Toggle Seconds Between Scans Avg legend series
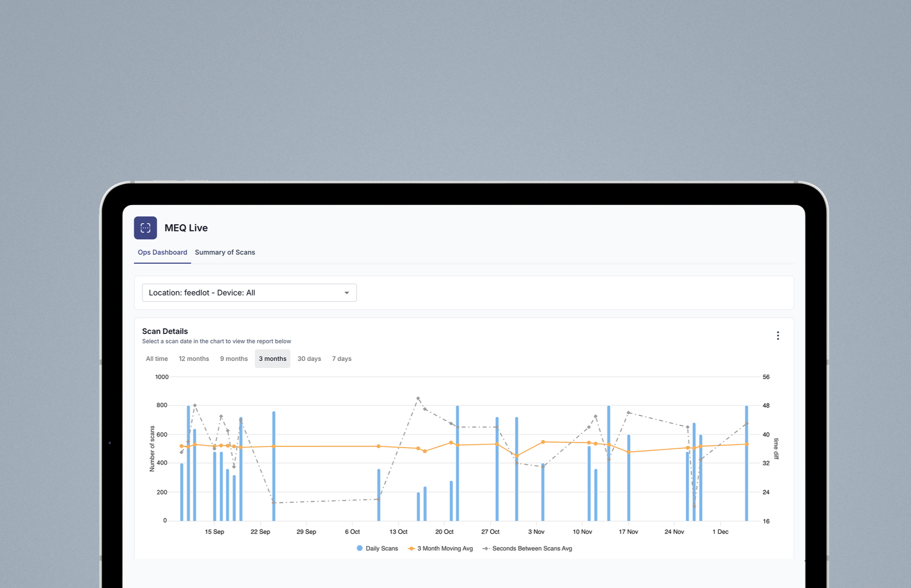911x588 pixels. point(527,548)
